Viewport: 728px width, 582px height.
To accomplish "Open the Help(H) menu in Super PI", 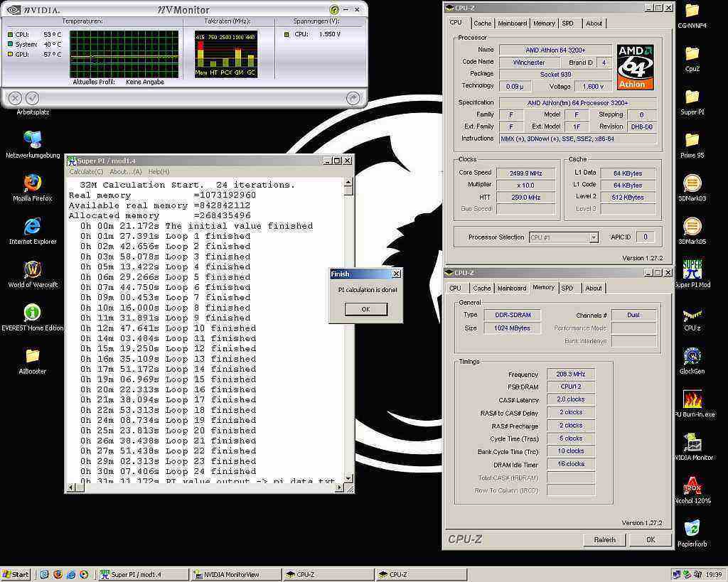I will point(159,172).
